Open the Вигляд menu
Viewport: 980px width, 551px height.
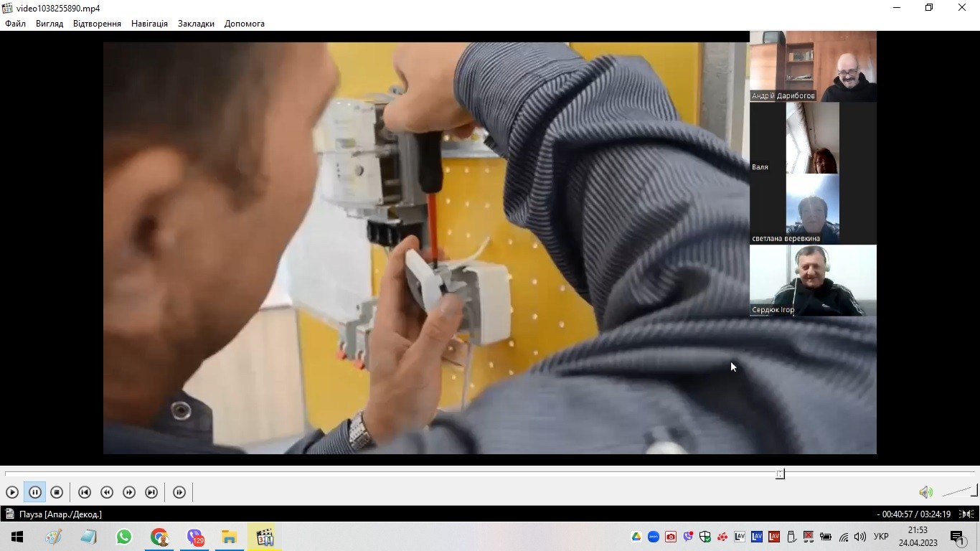coord(50,24)
